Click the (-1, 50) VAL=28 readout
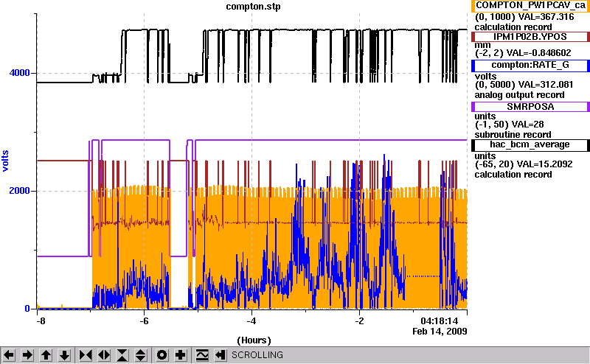The width and height of the screenshot is (590, 364). pyautogui.click(x=509, y=125)
